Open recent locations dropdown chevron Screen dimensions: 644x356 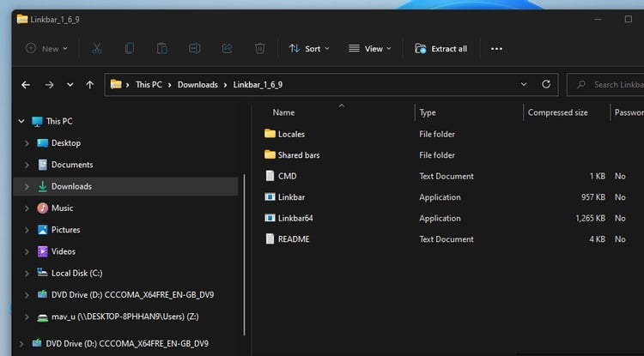(x=70, y=85)
